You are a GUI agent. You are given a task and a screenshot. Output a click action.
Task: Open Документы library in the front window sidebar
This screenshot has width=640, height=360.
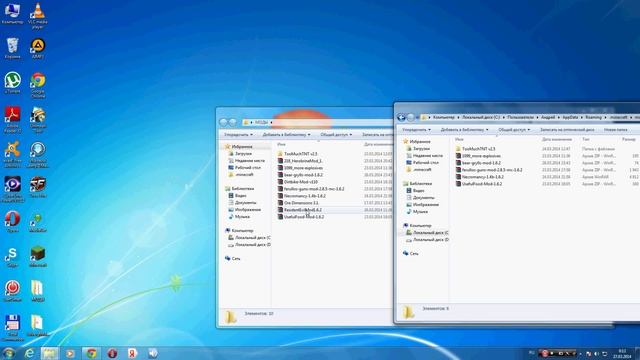423,198
